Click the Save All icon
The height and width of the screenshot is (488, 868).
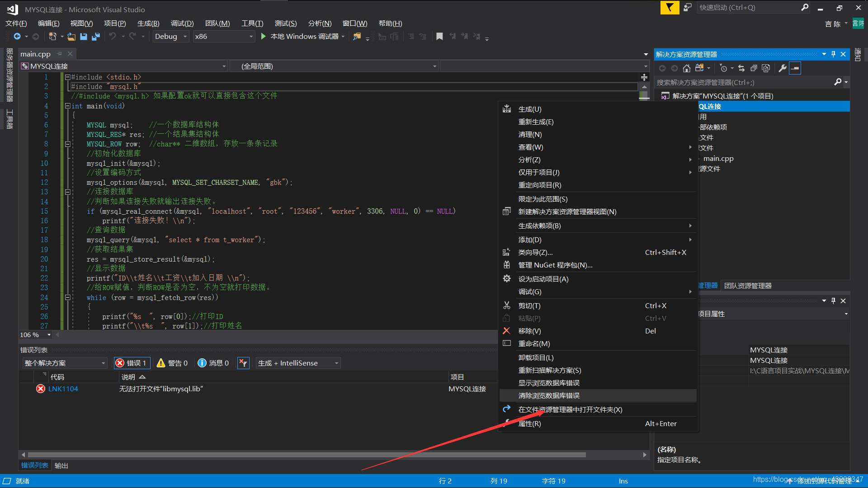click(x=96, y=37)
